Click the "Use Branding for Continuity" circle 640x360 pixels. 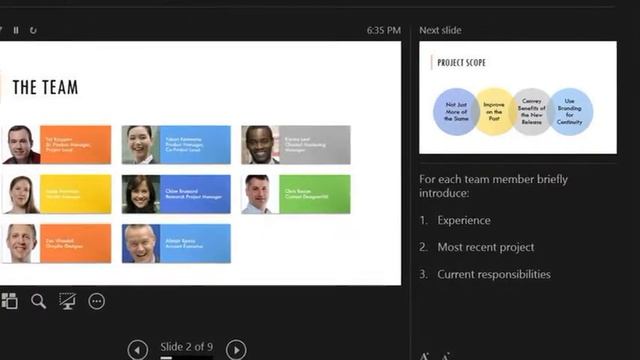pyautogui.click(x=570, y=111)
